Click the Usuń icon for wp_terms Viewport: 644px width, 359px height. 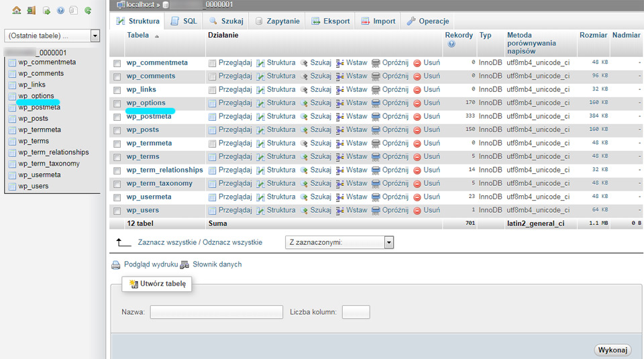click(417, 157)
